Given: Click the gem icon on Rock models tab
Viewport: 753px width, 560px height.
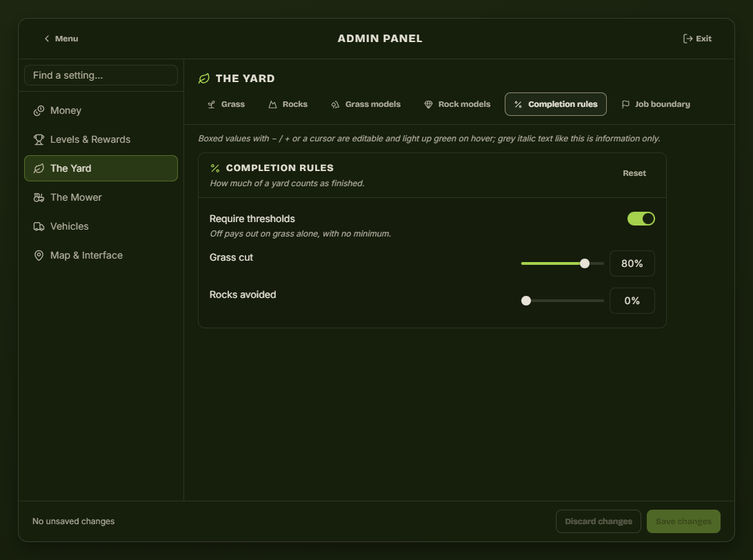Looking at the screenshot, I should [x=428, y=104].
